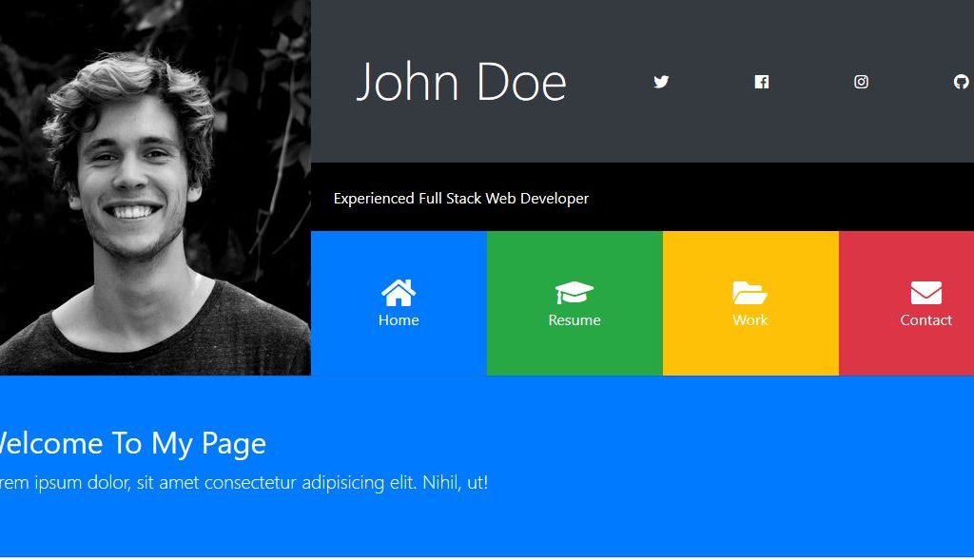Click the lorem ipsum paragraph text
This screenshot has height=560, width=974.
pyautogui.click(x=243, y=483)
